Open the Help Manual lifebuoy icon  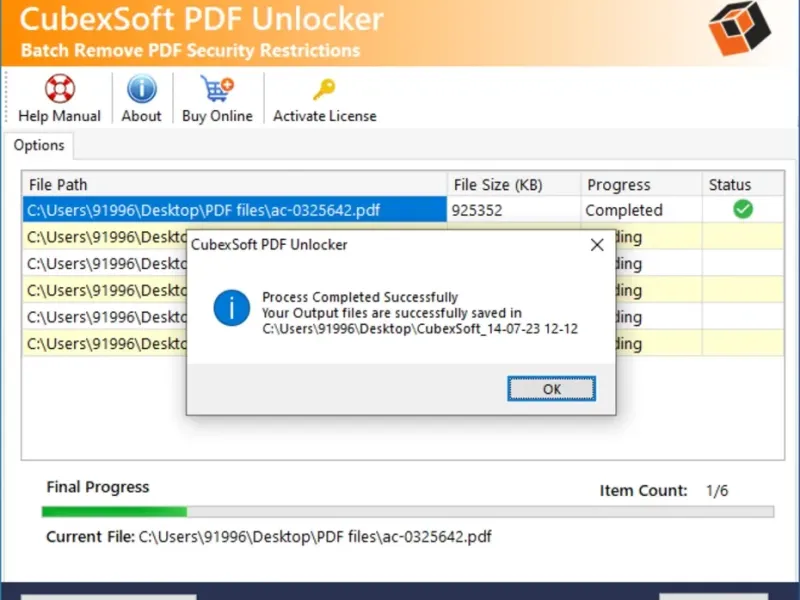point(60,89)
